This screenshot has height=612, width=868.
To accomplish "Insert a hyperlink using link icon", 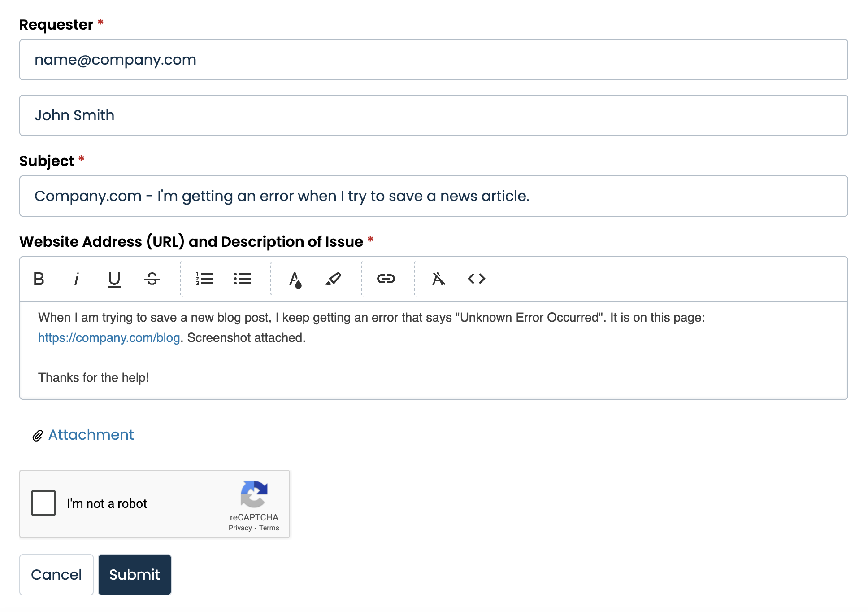I will [386, 279].
